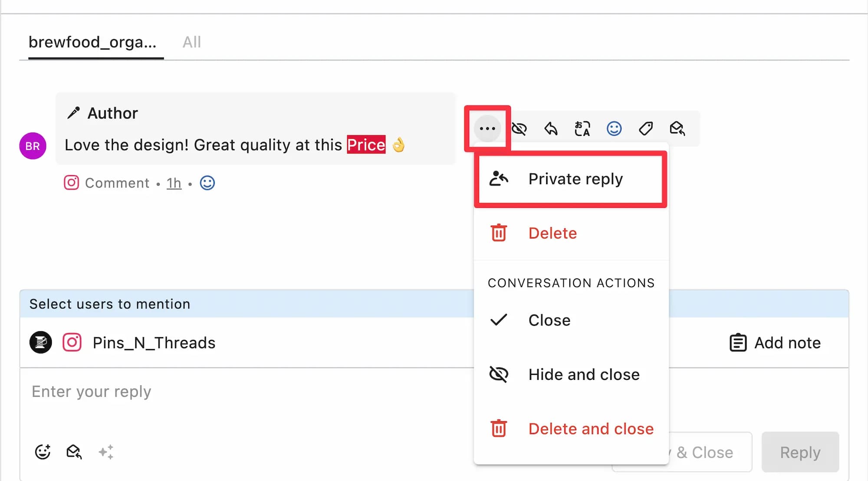Tag the comment using the label icon

(646, 128)
